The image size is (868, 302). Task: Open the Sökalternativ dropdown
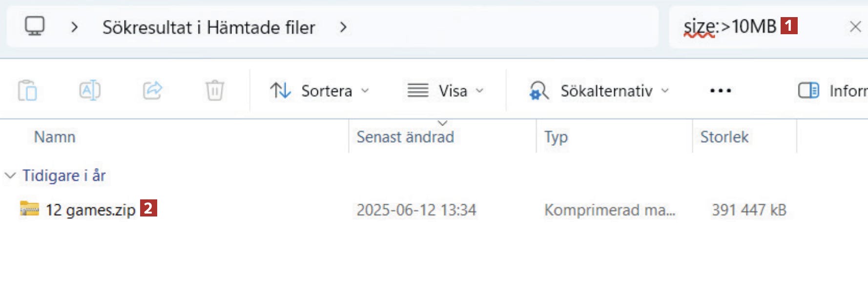tap(599, 91)
